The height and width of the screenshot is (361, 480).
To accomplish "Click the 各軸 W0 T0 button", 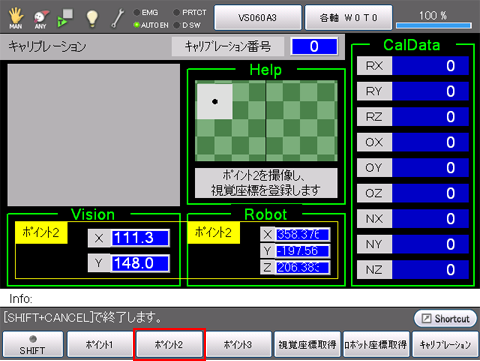I will [x=348, y=17].
